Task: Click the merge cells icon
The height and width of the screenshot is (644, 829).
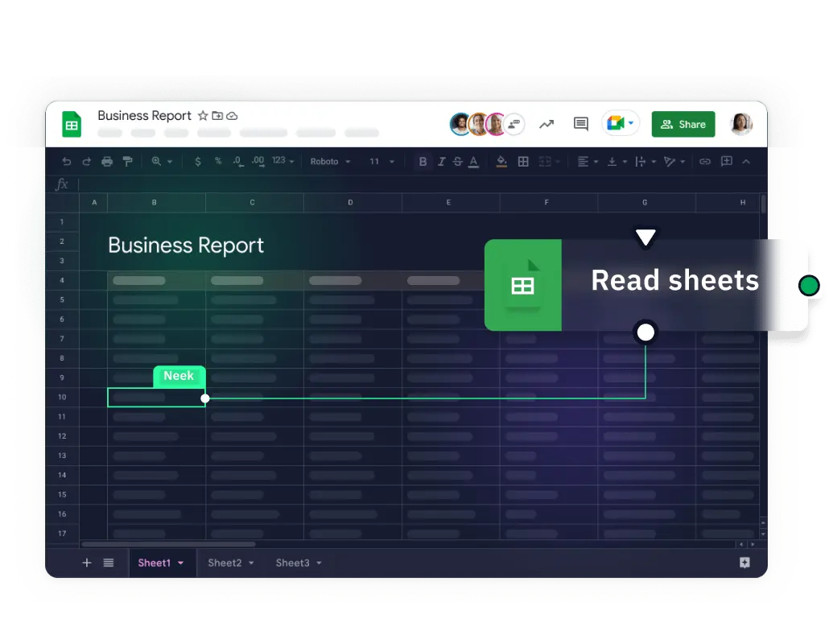Action: pyautogui.click(x=545, y=162)
